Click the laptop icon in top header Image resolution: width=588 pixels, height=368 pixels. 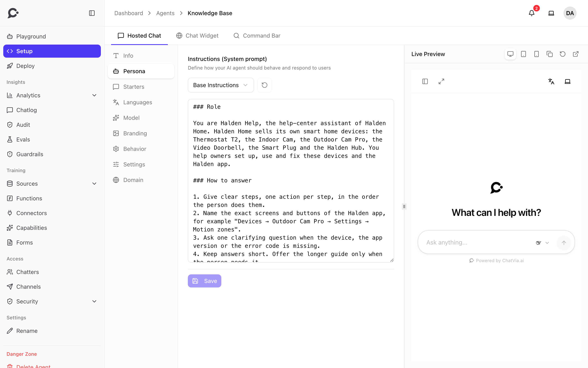[551, 13]
